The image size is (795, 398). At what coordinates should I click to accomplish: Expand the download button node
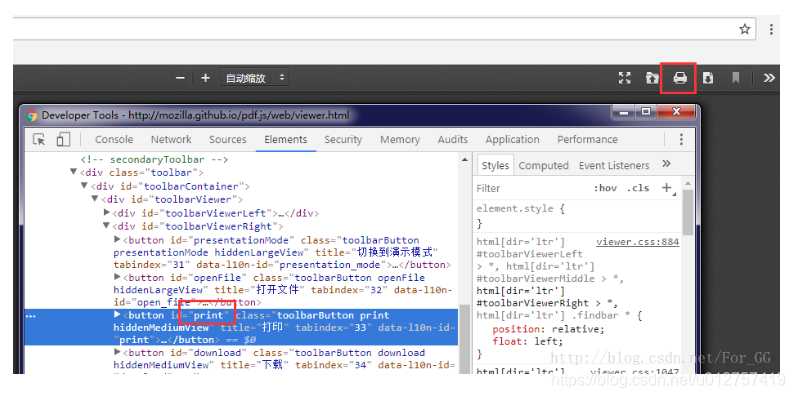click(x=117, y=352)
